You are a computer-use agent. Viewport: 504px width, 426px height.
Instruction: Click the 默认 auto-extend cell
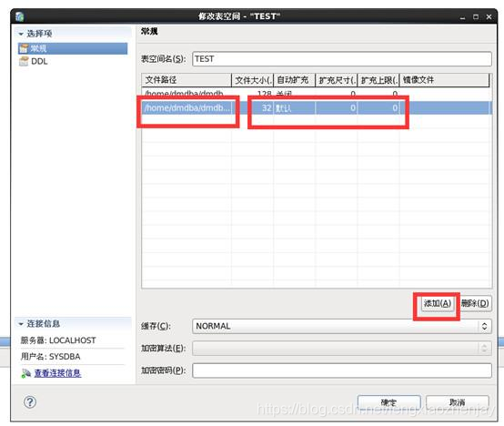(x=294, y=107)
